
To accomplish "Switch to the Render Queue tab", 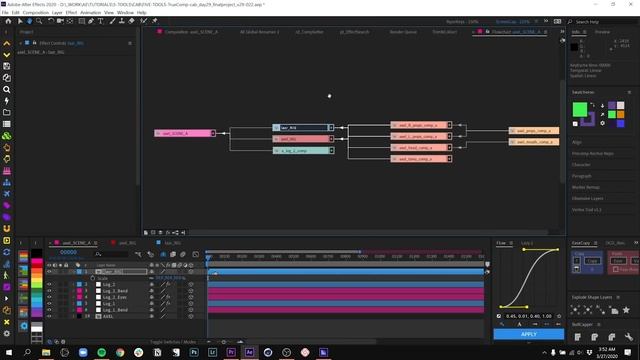I will (x=403, y=32).
